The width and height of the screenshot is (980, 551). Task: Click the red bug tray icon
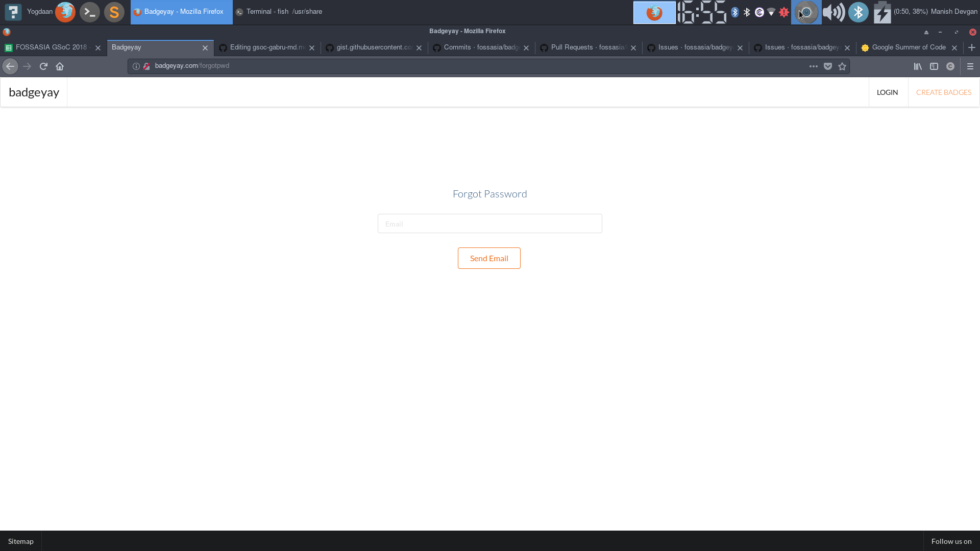(x=784, y=12)
